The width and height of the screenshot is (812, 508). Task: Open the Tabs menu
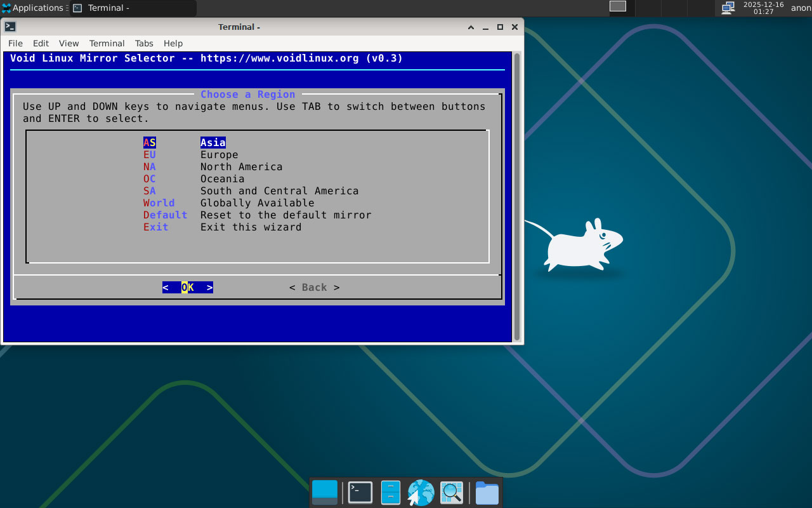click(144, 43)
